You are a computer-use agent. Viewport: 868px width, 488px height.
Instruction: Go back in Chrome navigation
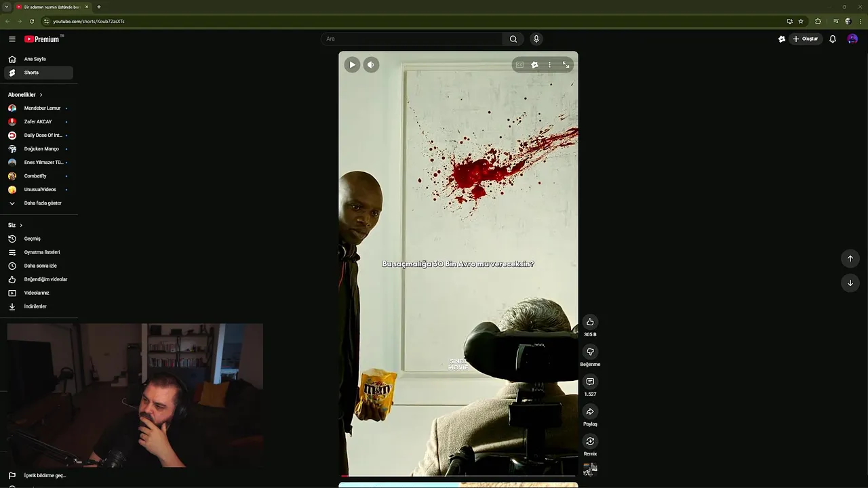click(7, 21)
